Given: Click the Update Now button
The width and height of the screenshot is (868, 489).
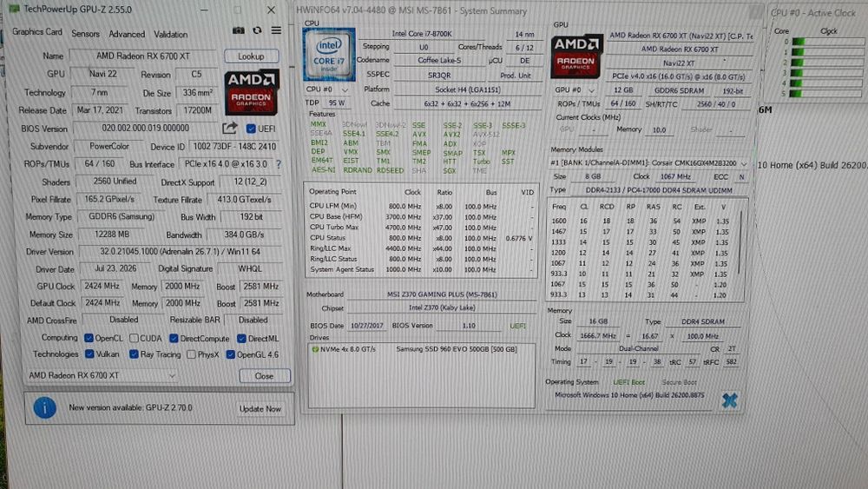Looking at the screenshot, I should click(260, 409).
